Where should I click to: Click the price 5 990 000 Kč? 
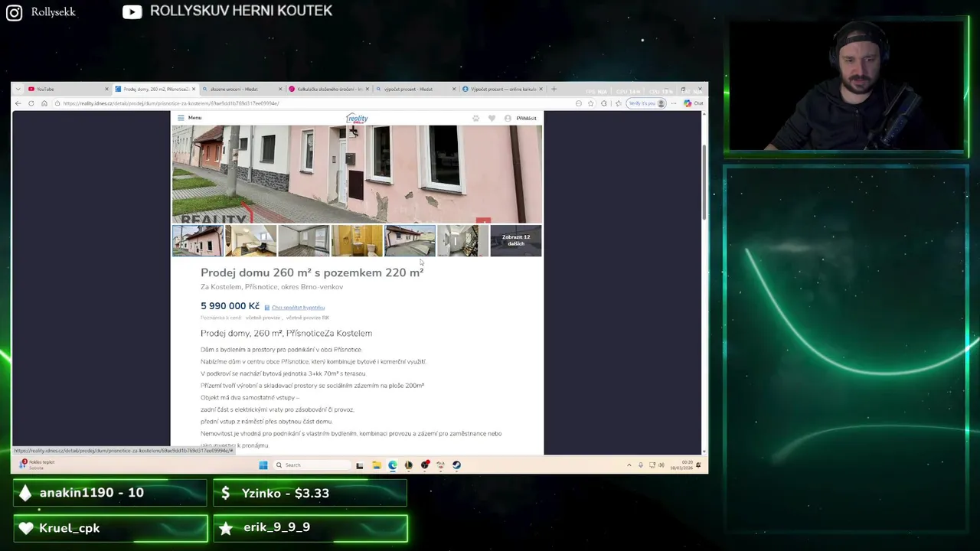click(x=230, y=306)
